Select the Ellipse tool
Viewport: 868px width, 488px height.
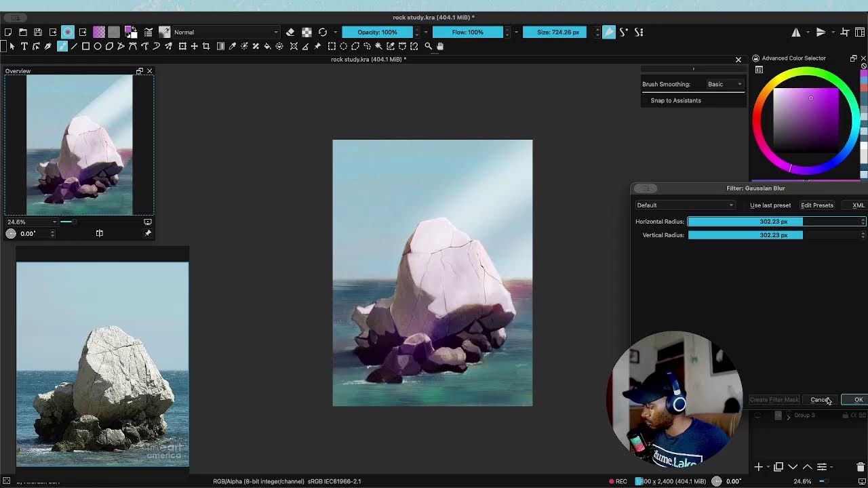98,46
